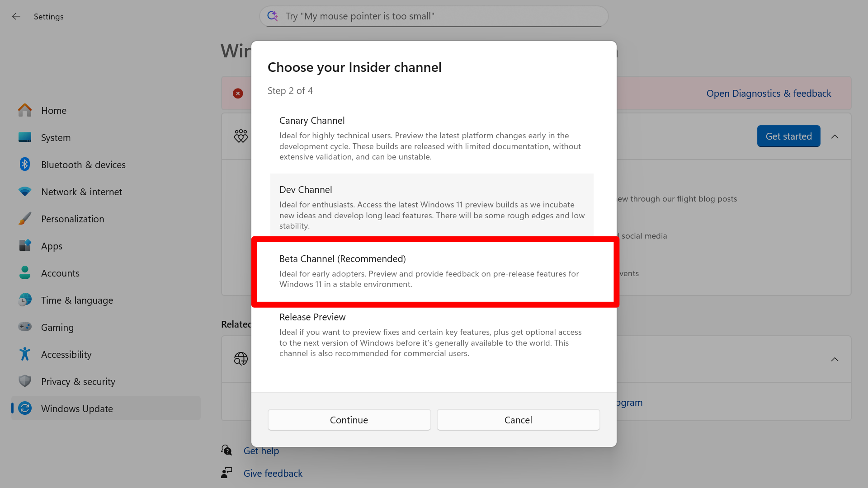Image resolution: width=868 pixels, height=488 pixels.
Task: Open Home settings using the house icon
Action: [x=24, y=110]
